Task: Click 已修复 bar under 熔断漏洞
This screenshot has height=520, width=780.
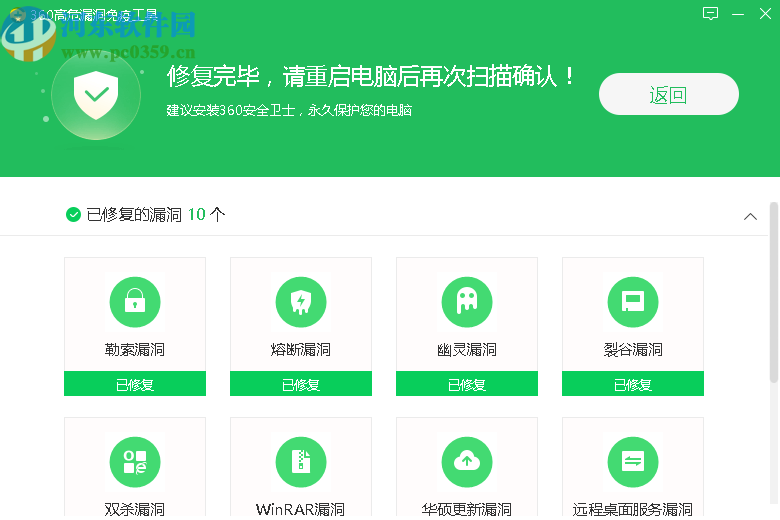Action: pos(301,384)
